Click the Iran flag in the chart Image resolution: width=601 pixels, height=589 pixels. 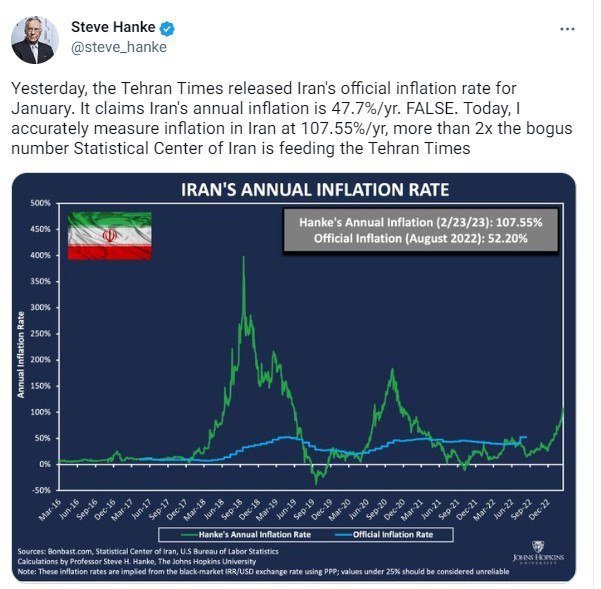click(x=109, y=237)
